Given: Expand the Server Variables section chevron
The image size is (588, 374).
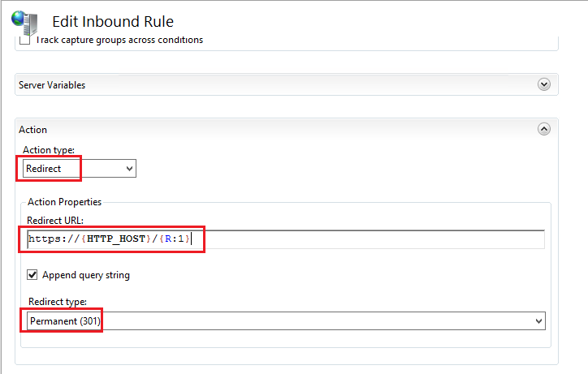Looking at the screenshot, I should coord(544,84).
